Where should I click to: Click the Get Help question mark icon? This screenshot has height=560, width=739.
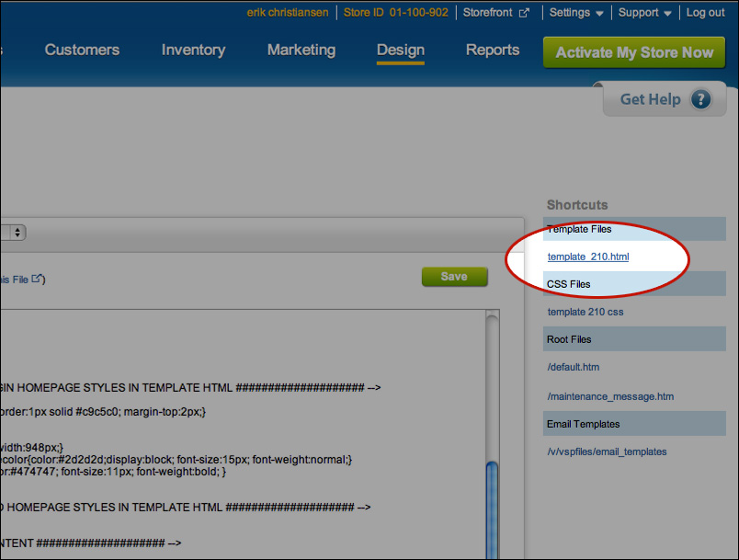point(700,99)
